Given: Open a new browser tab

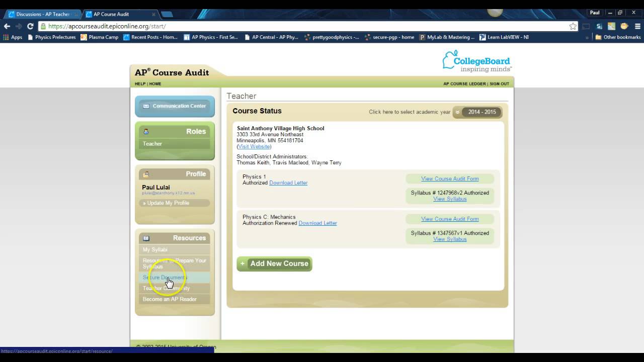Looking at the screenshot, I should tap(167, 14).
